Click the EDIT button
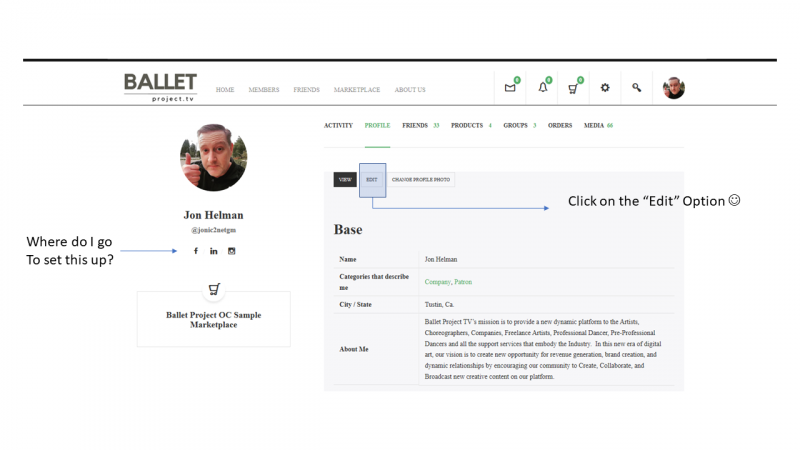The image size is (800, 450). [372, 180]
